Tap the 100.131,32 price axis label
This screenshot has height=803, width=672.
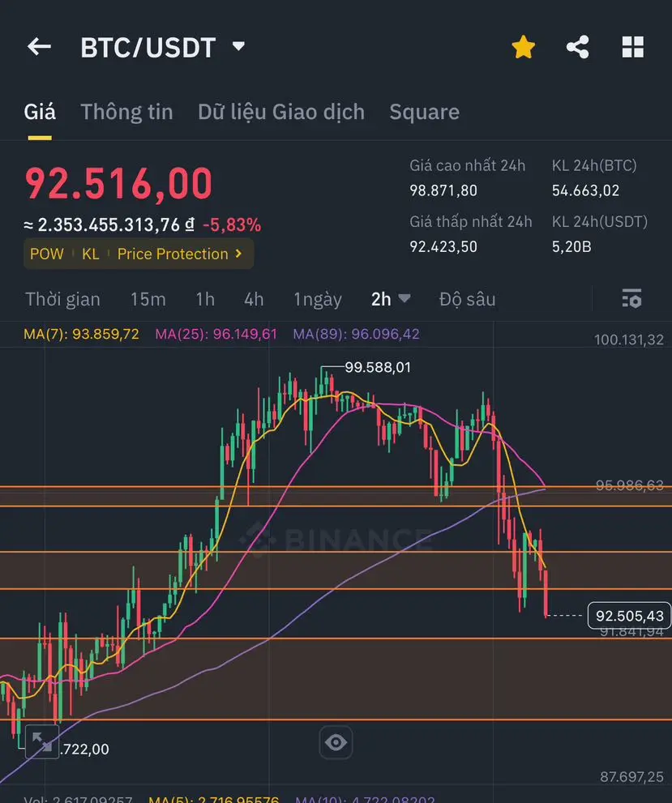pyautogui.click(x=628, y=340)
